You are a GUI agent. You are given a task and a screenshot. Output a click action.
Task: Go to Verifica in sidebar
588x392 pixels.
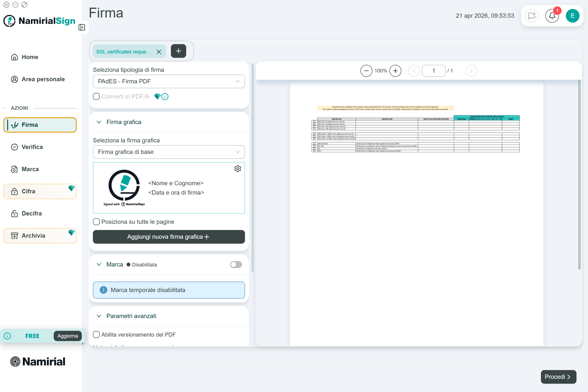coord(32,147)
